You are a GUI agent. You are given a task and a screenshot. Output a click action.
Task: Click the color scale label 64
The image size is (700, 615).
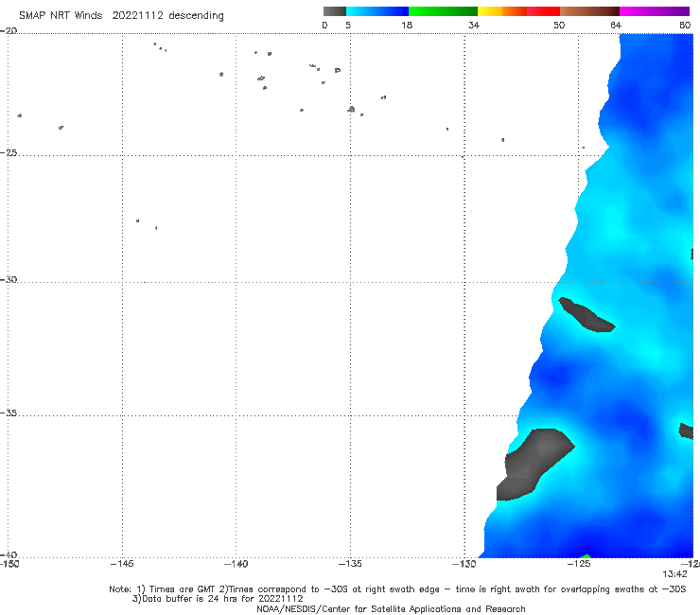click(x=616, y=26)
